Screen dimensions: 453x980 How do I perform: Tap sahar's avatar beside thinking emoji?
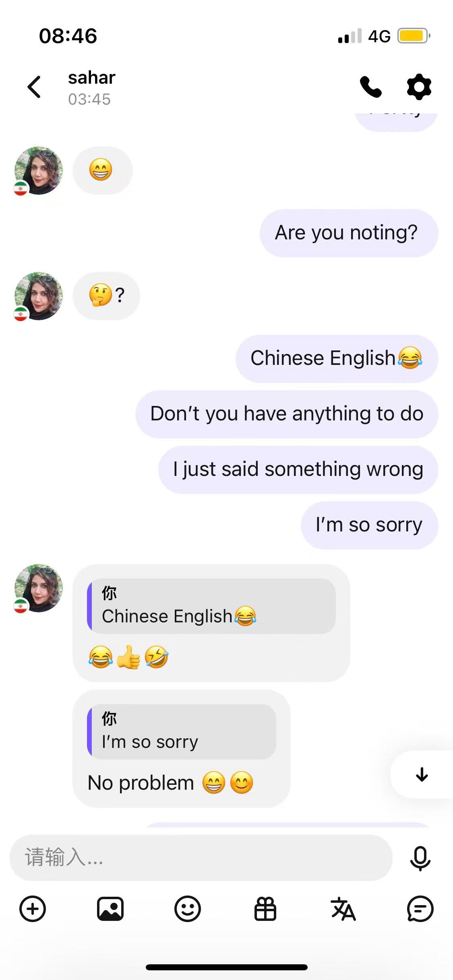click(x=38, y=296)
